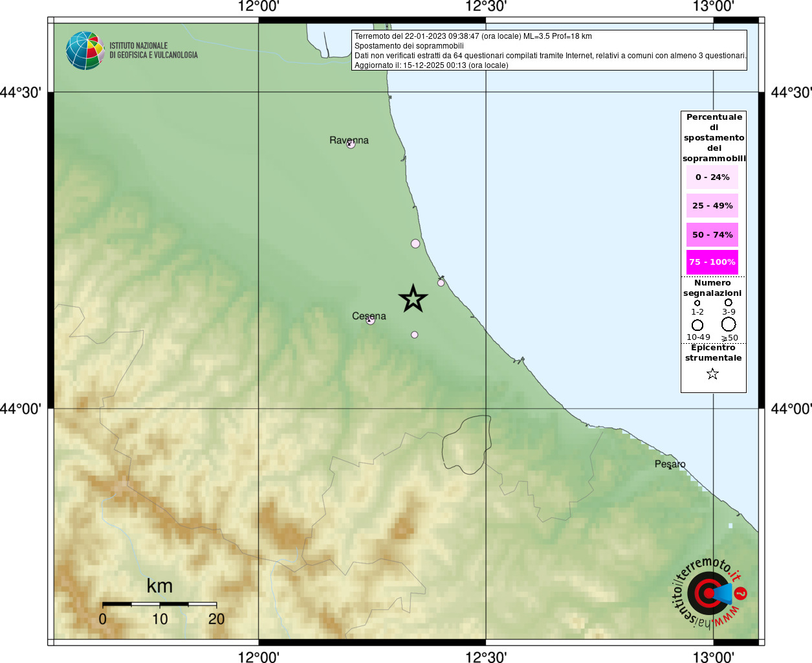Select the 75 - 100% color swatch
The width and height of the screenshot is (812, 663).
click(712, 262)
